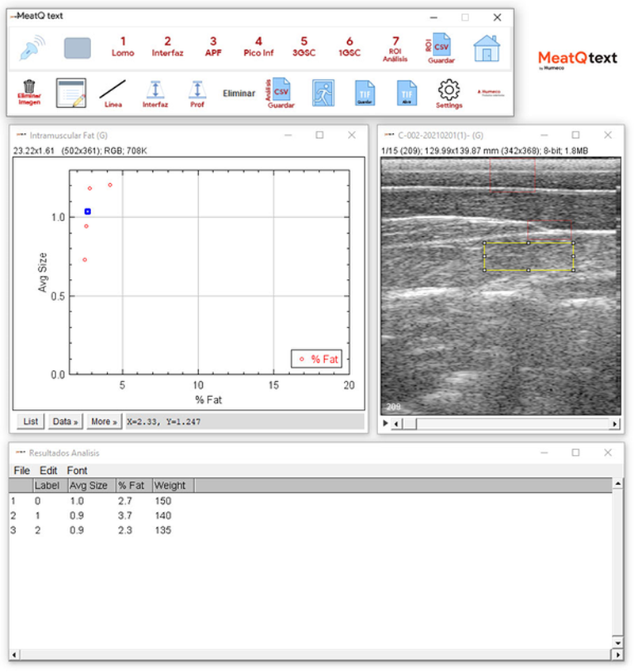This screenshot has width=634, height=672.
Task: Select the 1 Lomo measurement tool
Action: (x=123, y=47)
